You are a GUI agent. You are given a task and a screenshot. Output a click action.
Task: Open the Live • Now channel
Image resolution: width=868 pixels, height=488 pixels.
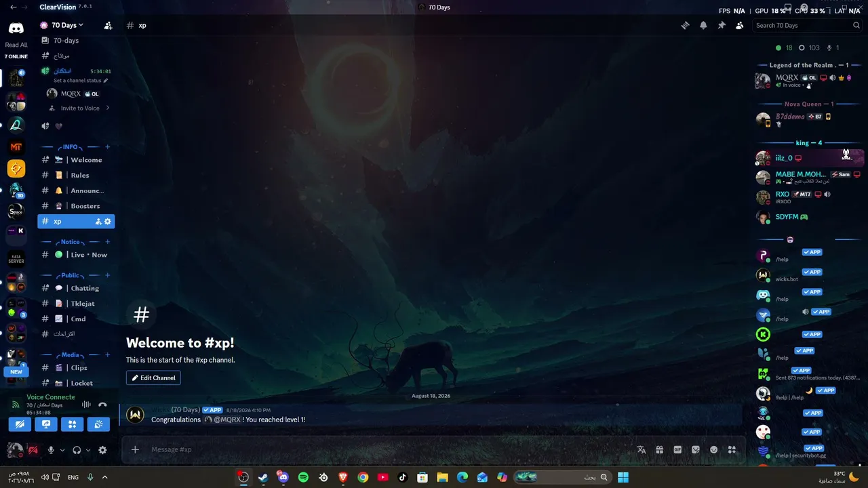[76, 255]
